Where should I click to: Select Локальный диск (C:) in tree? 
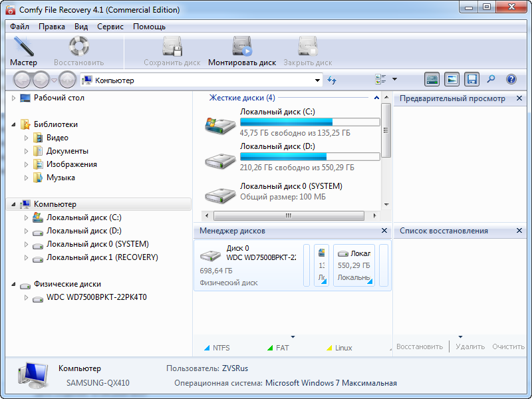84,217
